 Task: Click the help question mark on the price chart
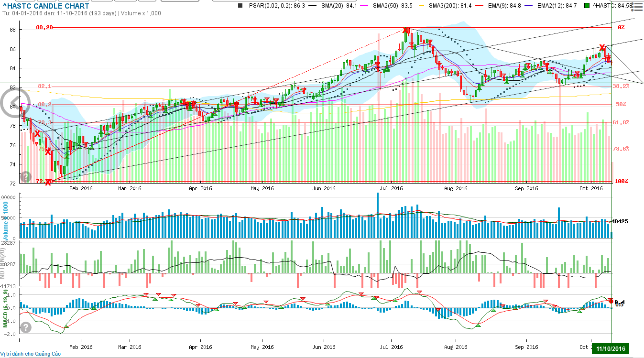(x=26, y=176)
